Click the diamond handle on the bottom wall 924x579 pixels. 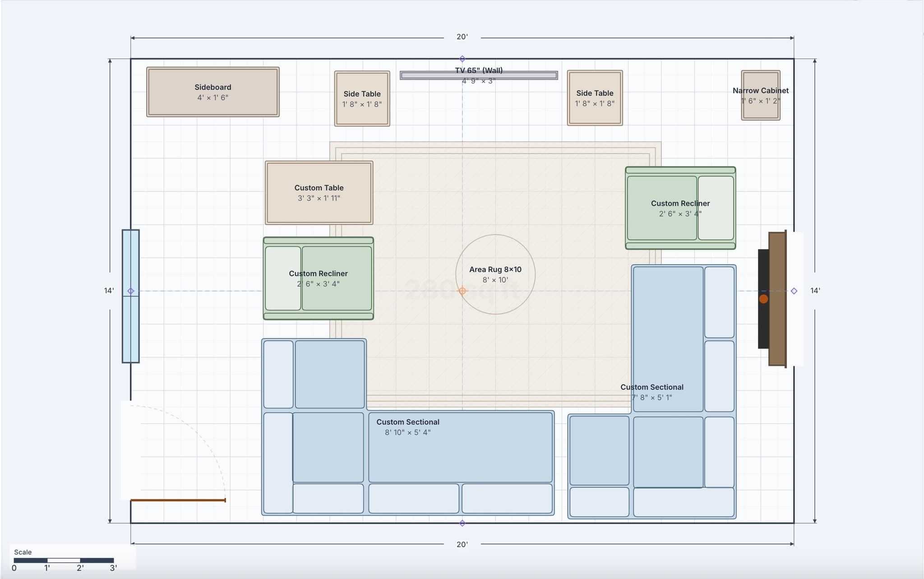click(x=462, y=523)
